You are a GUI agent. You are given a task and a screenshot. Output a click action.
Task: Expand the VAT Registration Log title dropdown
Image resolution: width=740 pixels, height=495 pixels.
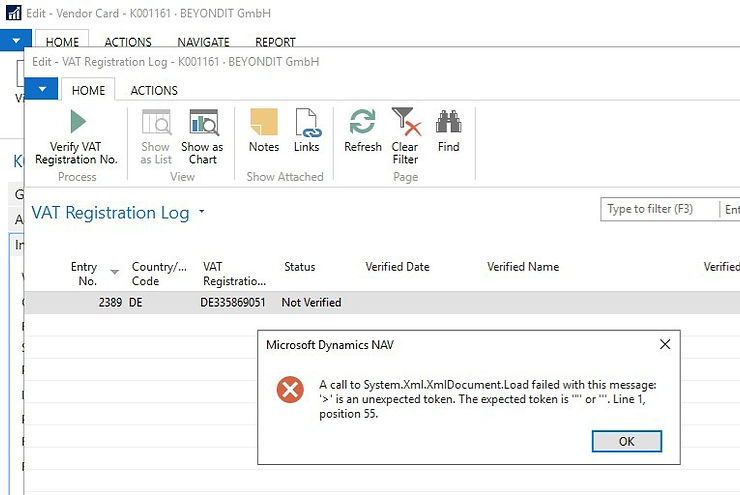pyautogui.click(x=202, y=212)
